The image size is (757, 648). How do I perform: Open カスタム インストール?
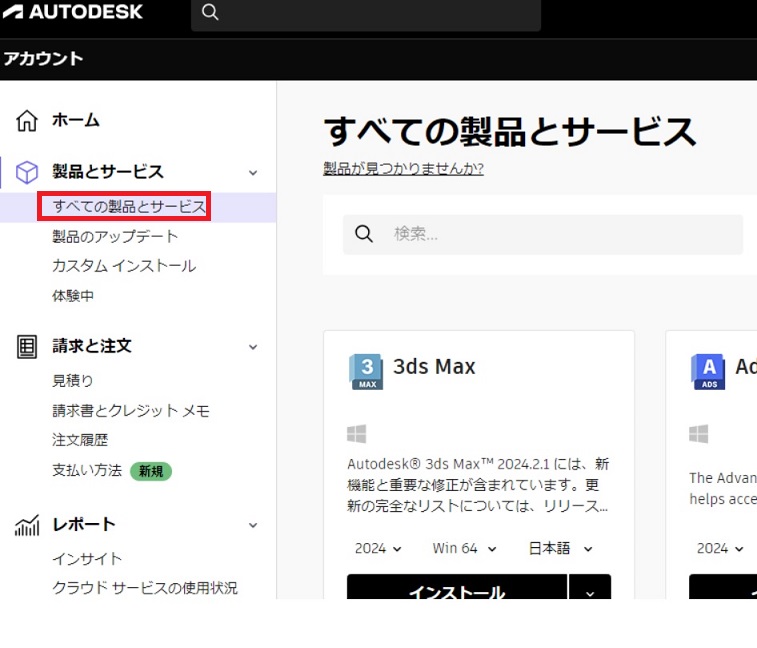[x=124, y=266]
